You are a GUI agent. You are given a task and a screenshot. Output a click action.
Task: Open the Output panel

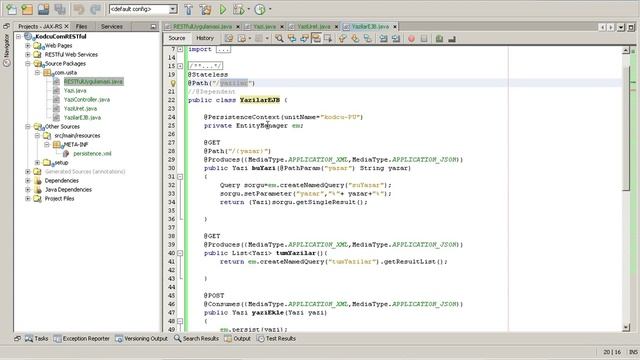point(238,338)
